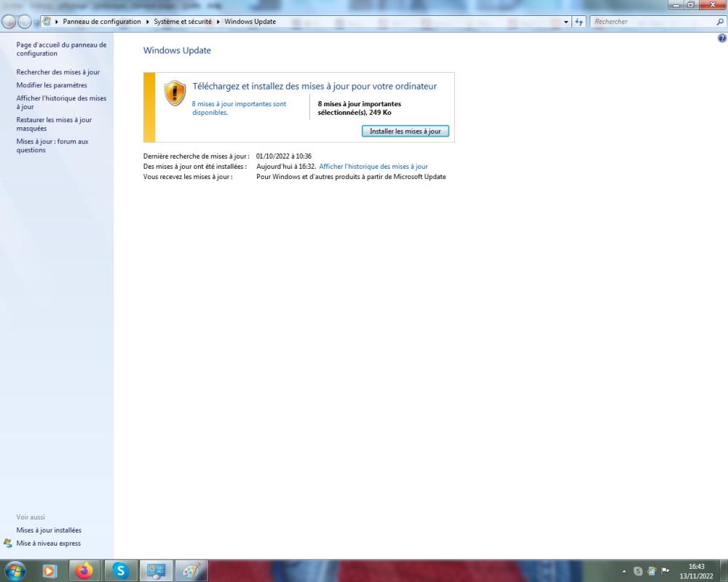This screenshot has height=582, width=728.
Task: Open Mises à jour : forum aux questions
Action: pos(52,145)
